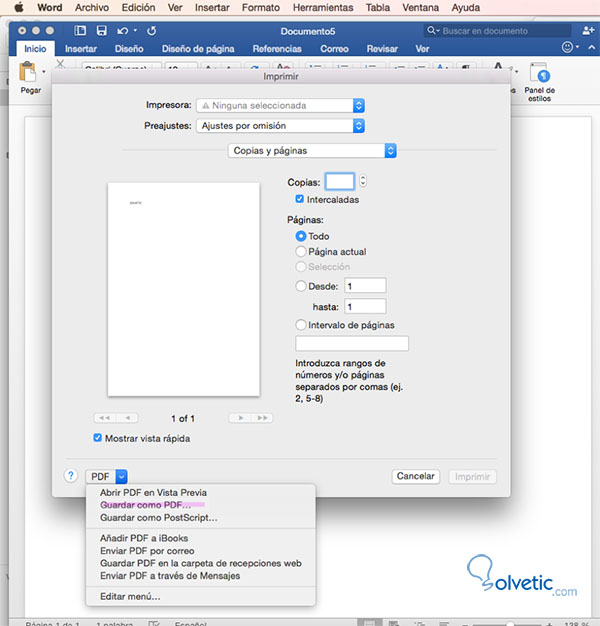Choose Guardar PDF en la carpeta de recepciones web
Viewport: 600px width, 626px height.
pyautogui.click(x=201, y=563)
